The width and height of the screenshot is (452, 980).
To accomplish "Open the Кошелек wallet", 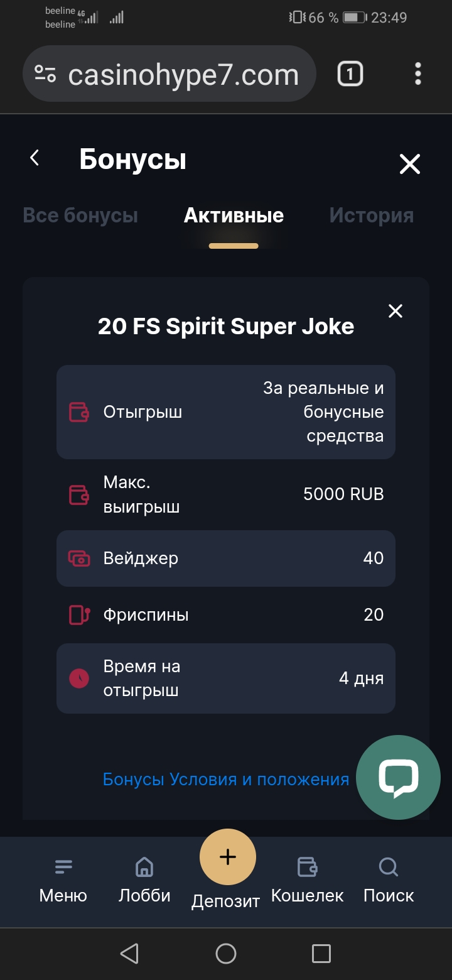I will click(307, 881).
